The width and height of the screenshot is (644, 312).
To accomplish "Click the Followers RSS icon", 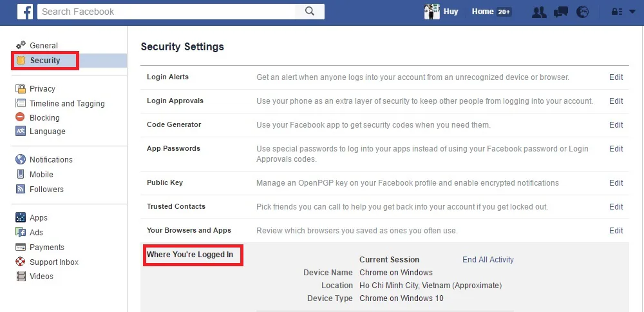I will coord(21,189).
